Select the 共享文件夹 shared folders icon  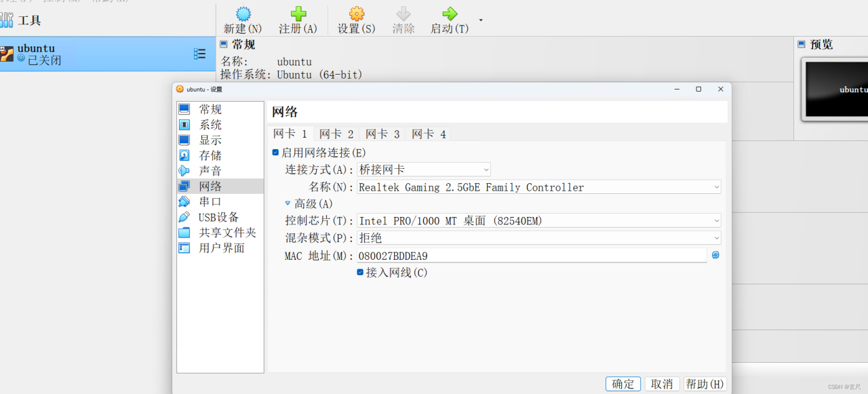point(185,233)
